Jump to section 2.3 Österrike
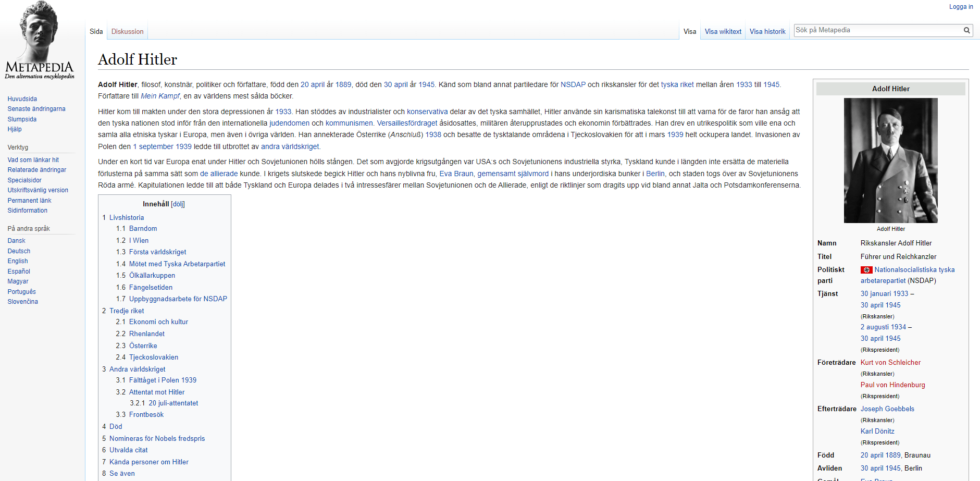This screenshot has width=980, height=481. click(x=137, y=346)
